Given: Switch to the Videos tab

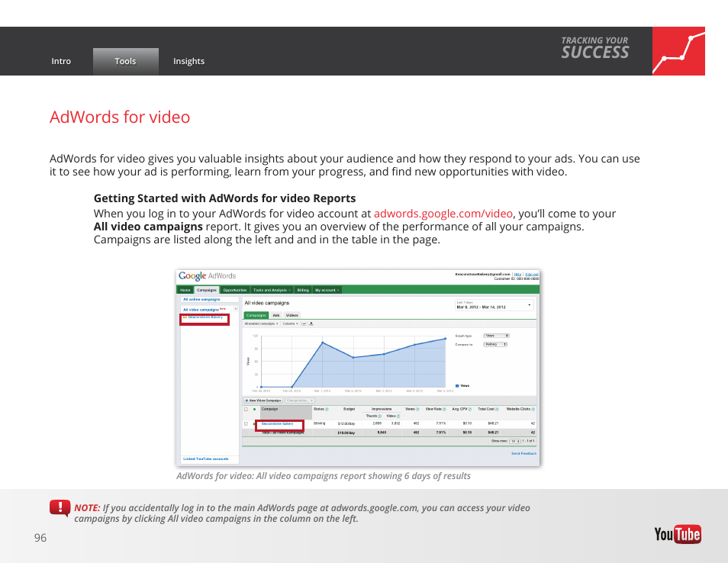Looking at the screenshot, I should tap(292, 315).
